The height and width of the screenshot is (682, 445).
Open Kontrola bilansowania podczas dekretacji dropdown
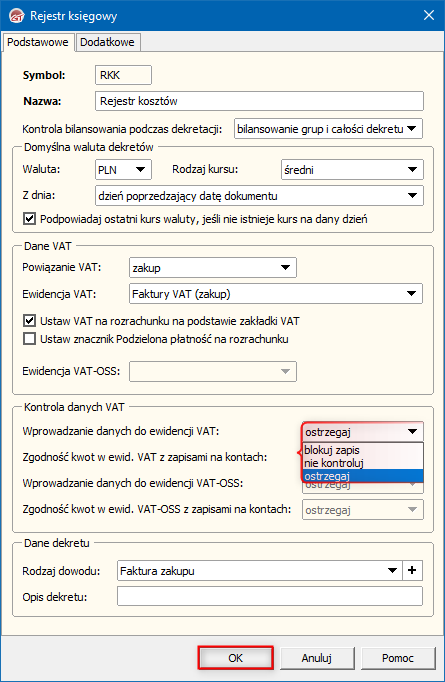point(328,129)
